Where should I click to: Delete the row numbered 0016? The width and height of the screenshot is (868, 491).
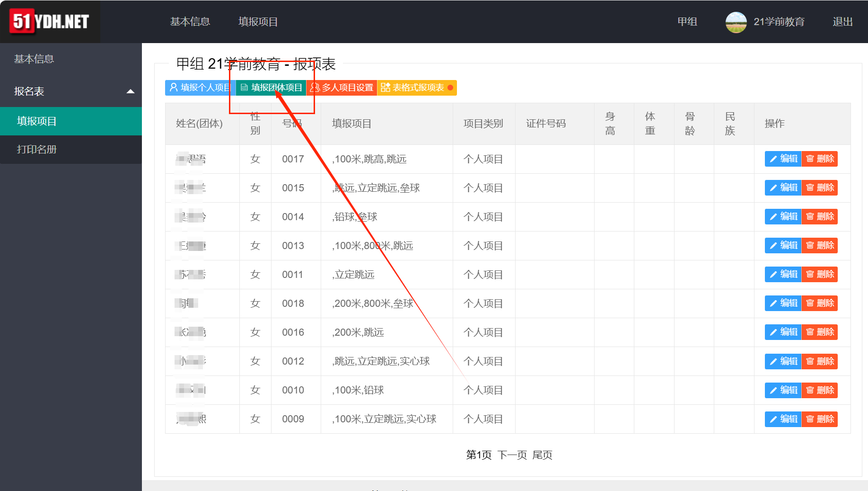[820, 332]
